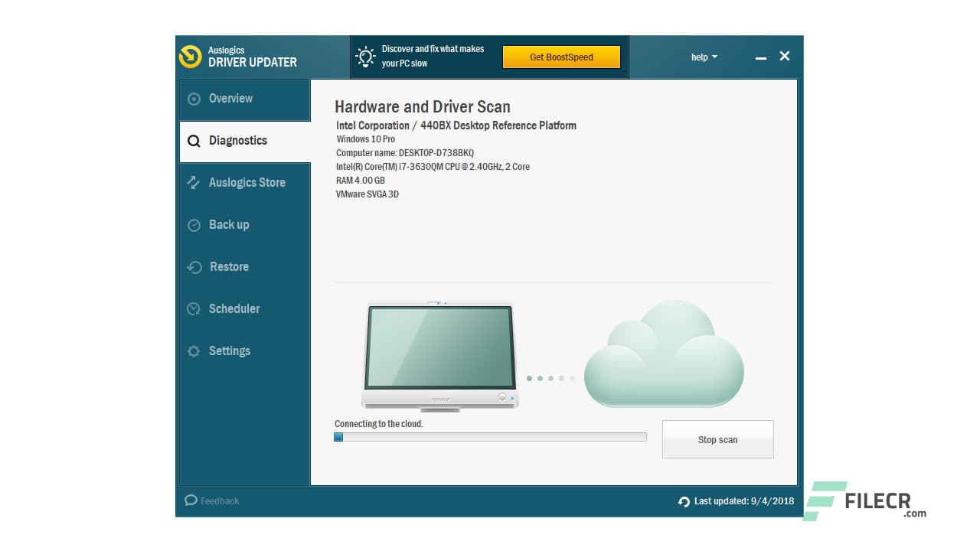Switch to the Overview tab
The image size is (980, 551).
click(x=230, y=99)
